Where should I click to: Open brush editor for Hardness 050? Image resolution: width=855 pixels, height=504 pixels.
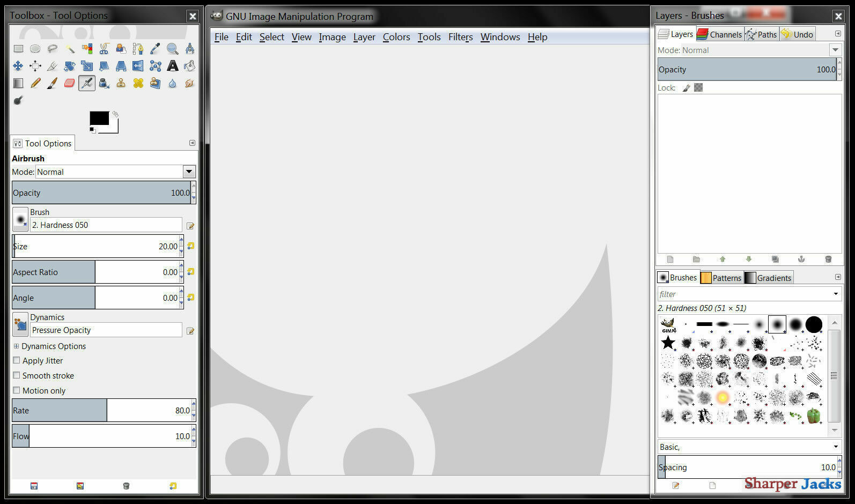190,226
